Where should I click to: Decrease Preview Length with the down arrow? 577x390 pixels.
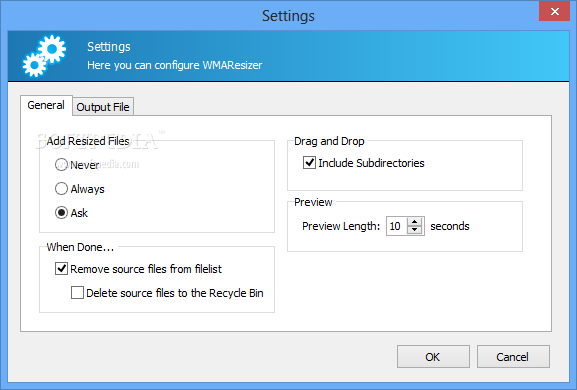click(415, 230)
